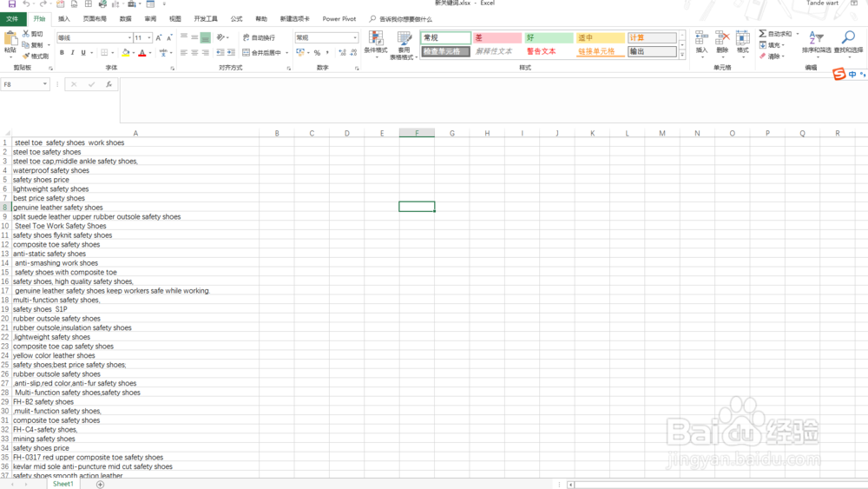Toggle top vertical alignment
Viewport: 868px width, 489px height.
tap(184, 37)
